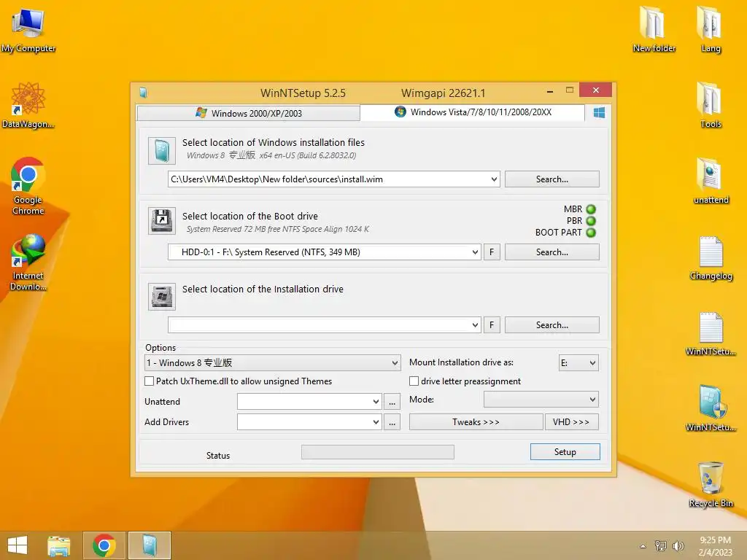Close the WinNTSetup window
Viewport: 747px width, 560px height.
click(x=595, y=90)
